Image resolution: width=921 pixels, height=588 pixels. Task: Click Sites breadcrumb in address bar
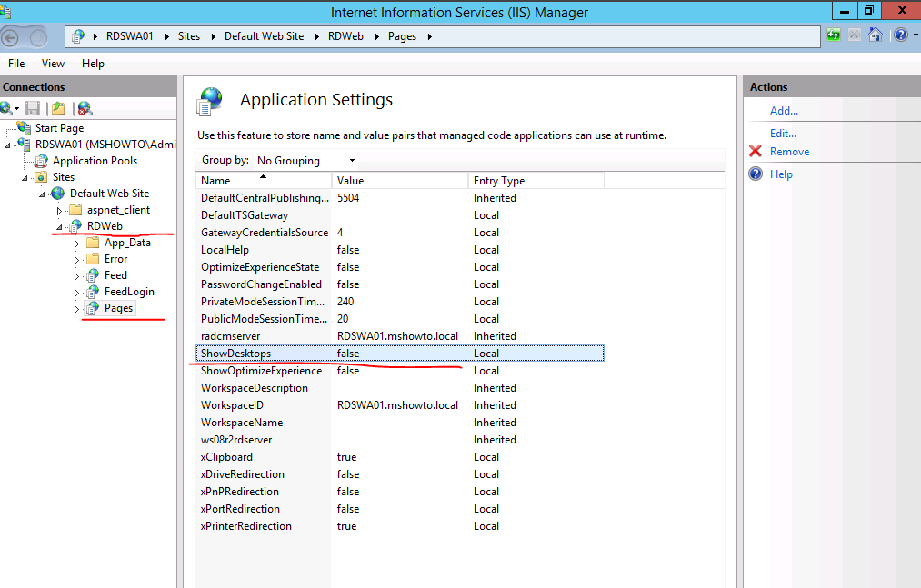[189, 36]
